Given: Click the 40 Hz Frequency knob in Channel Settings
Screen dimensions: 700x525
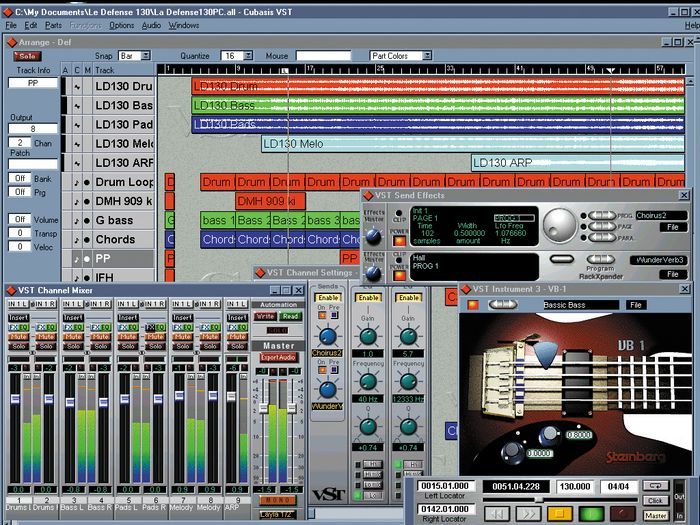Looking at the screenshot, I should (x=368, y=382).
